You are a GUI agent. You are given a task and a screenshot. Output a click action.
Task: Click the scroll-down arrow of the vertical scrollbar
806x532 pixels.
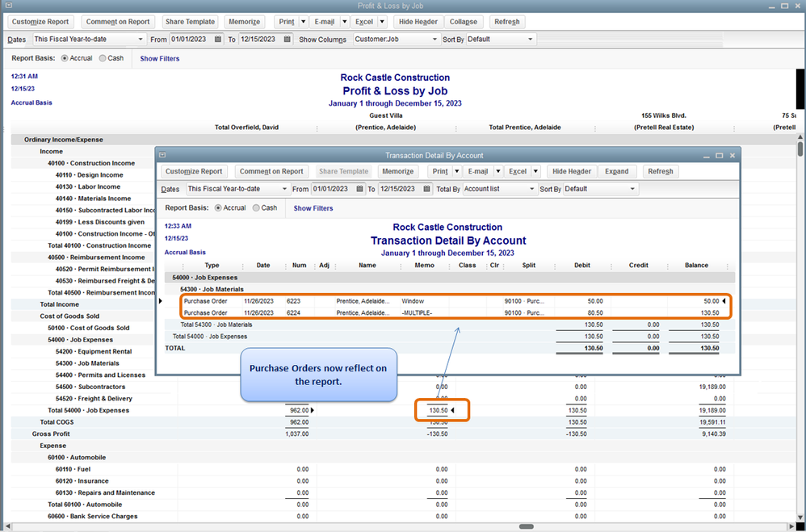800,517
